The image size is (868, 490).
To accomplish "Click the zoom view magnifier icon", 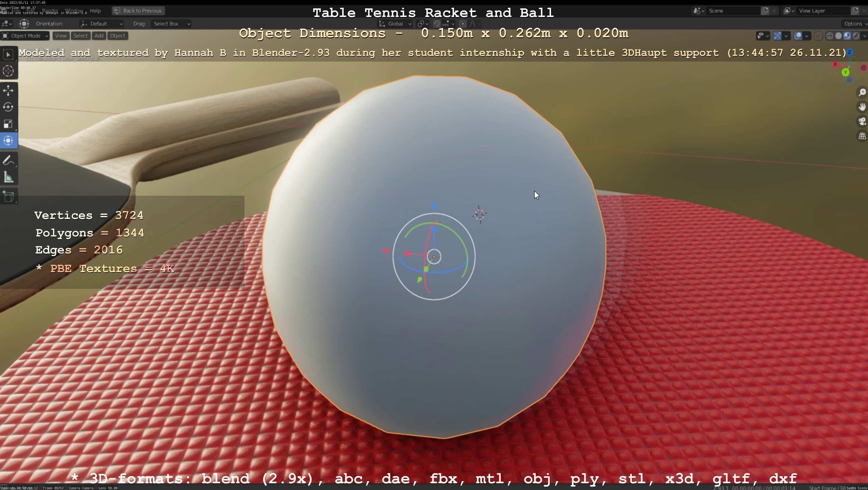I will 862,92.
